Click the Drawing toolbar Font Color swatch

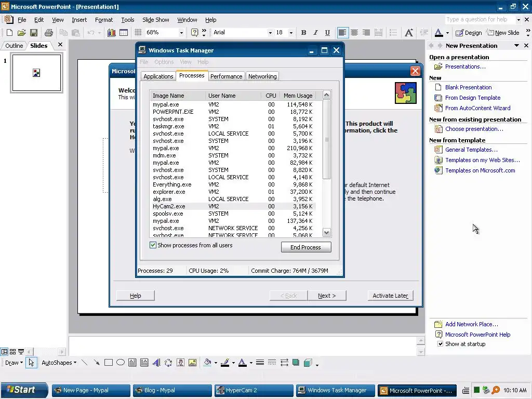coord(243,363)
